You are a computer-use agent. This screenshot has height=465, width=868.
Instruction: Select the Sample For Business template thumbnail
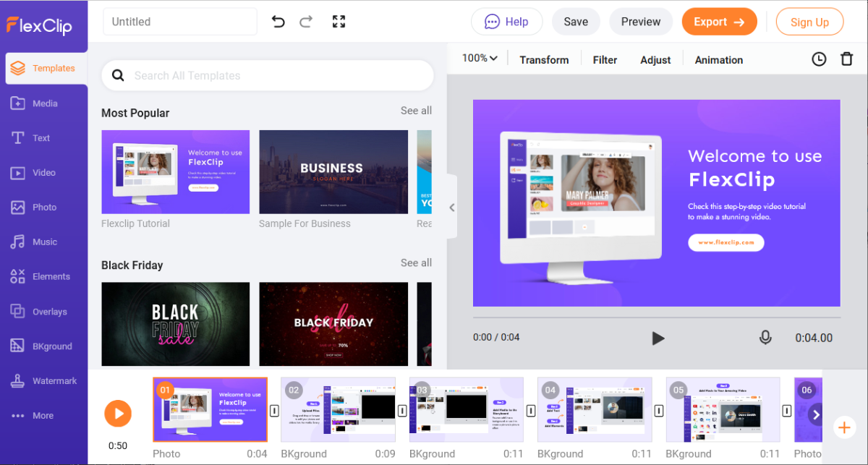[333, 172]
